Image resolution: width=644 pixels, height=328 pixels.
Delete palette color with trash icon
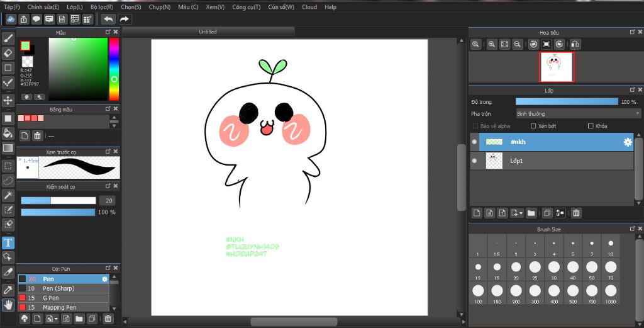[37, 135]
